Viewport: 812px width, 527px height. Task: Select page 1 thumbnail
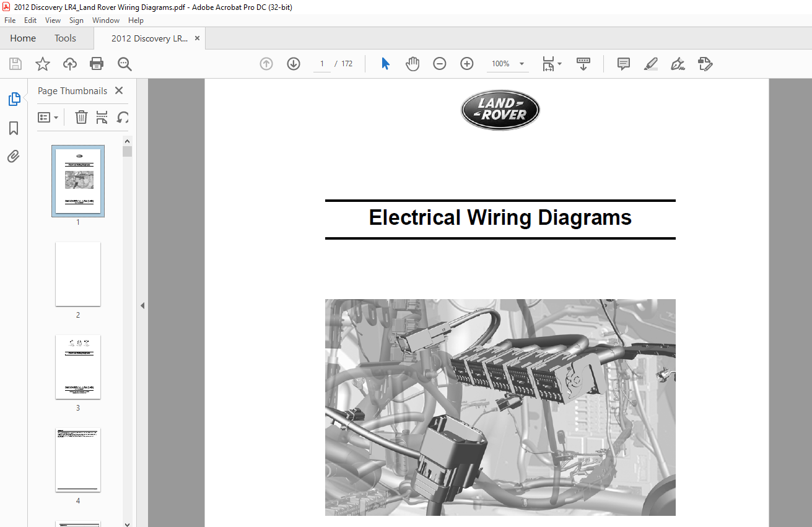(78, 181)
